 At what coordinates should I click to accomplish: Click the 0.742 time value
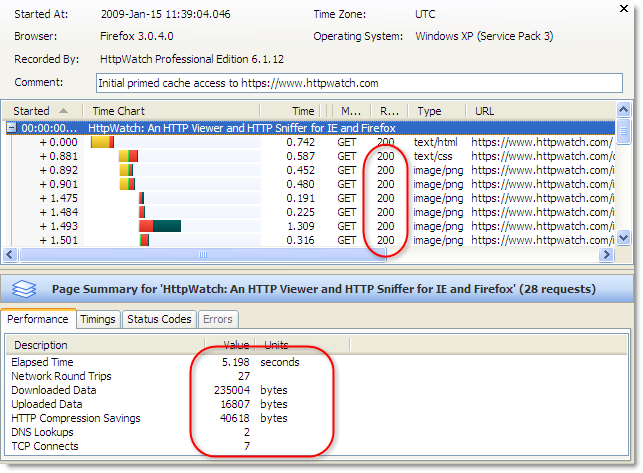tap(301, 142)
